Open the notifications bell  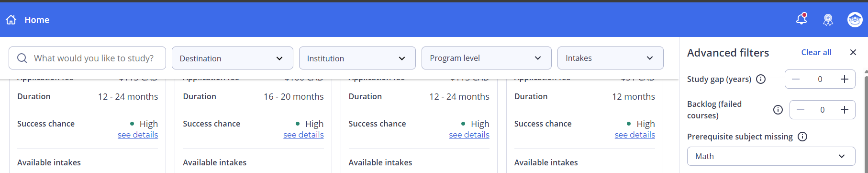coord(801,19)
